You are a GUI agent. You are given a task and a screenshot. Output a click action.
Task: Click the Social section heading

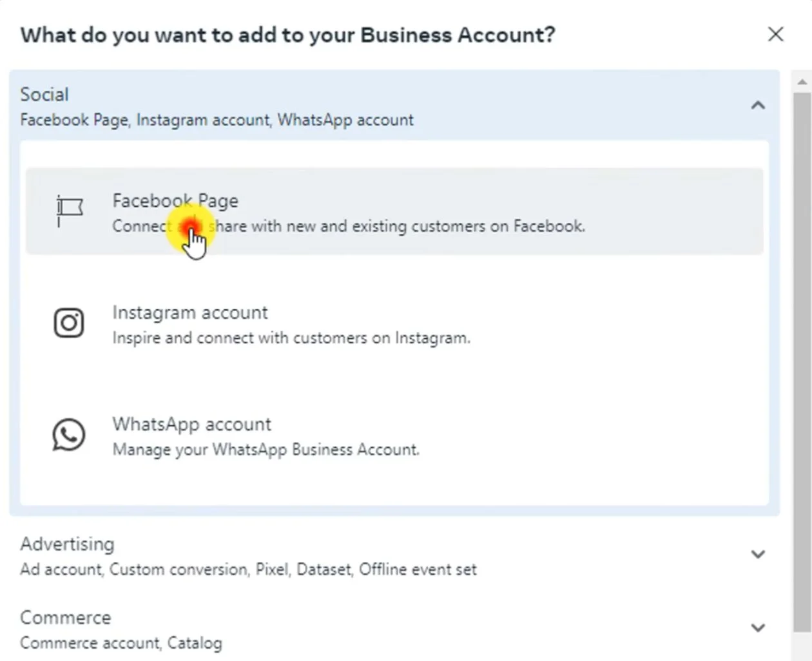point(44,95)
